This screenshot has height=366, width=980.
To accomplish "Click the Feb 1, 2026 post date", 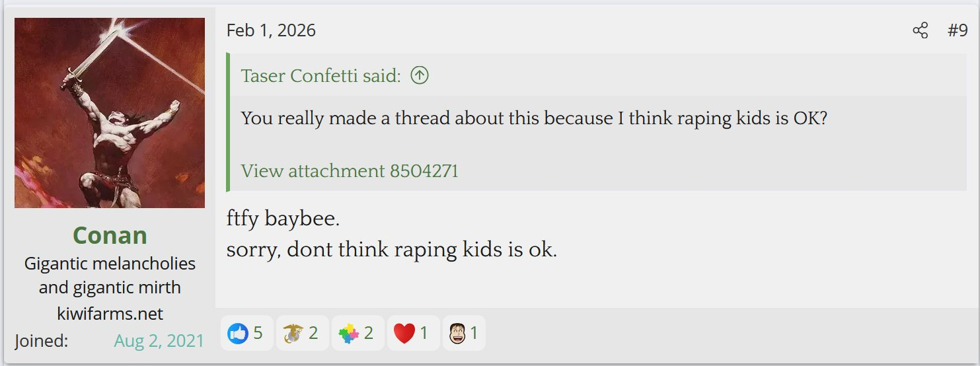I will tap(271, 30).
